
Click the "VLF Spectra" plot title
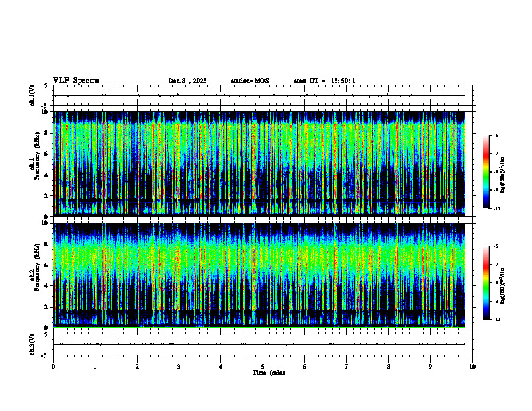click(76, 81)
